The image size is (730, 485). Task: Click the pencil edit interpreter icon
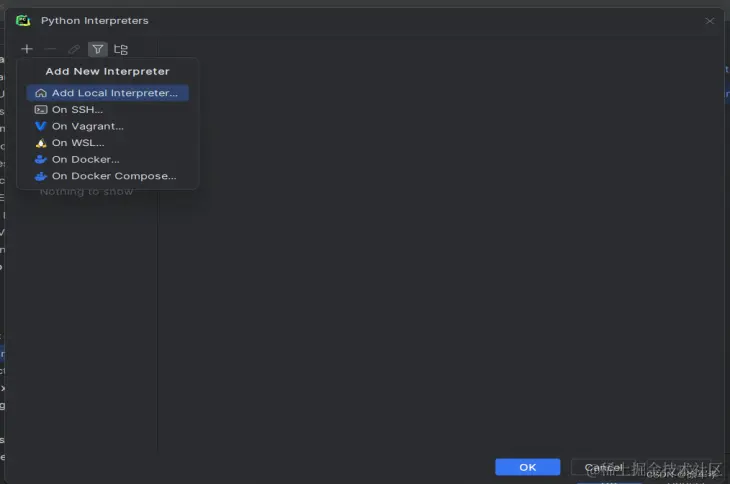point(74,49)
